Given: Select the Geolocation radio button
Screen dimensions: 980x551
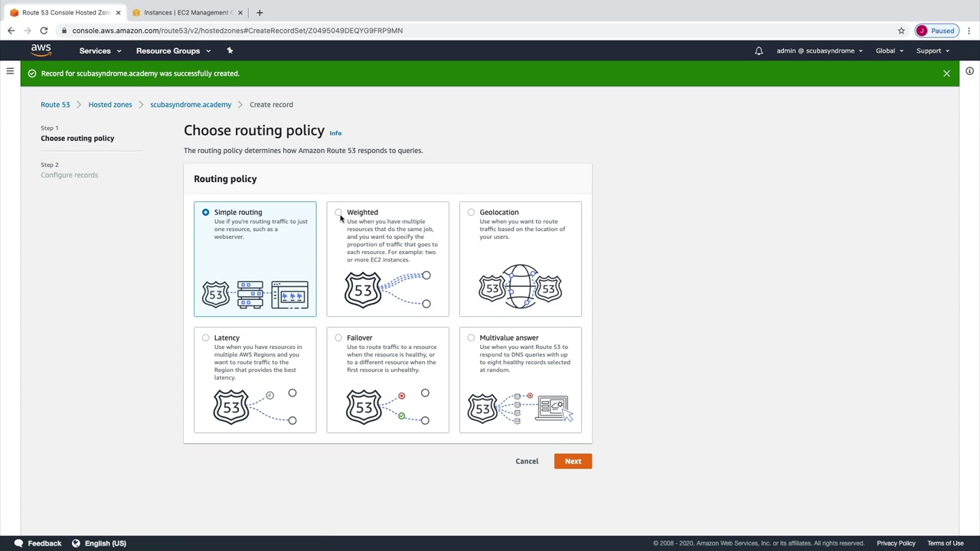Looking at the screenshot, I should [x=471, y=212].
